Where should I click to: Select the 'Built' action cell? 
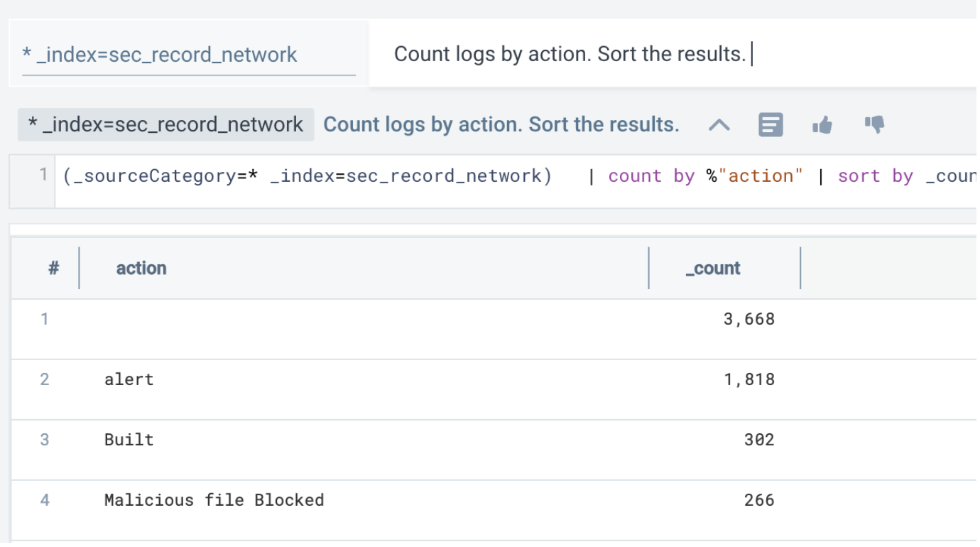click(129, 440)
